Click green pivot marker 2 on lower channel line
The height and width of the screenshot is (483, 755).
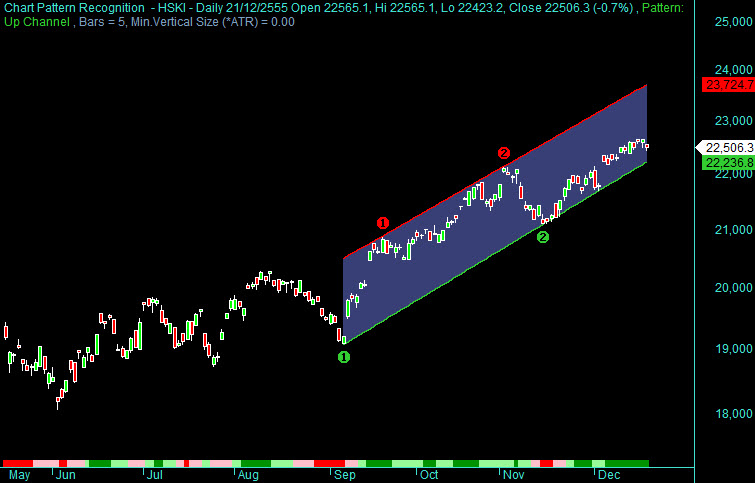[543, 237]
